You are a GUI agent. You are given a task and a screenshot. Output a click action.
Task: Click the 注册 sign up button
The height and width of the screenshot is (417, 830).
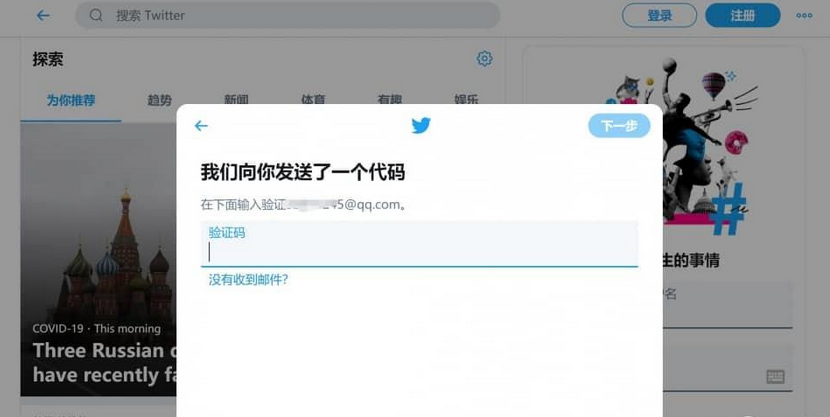click(743, 15)
